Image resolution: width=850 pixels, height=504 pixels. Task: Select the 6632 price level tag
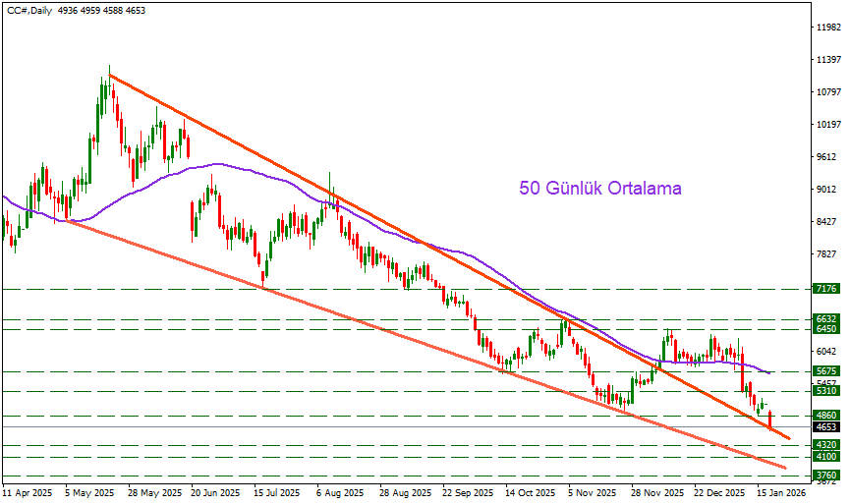pyautogui.click(x=826, y=319)
